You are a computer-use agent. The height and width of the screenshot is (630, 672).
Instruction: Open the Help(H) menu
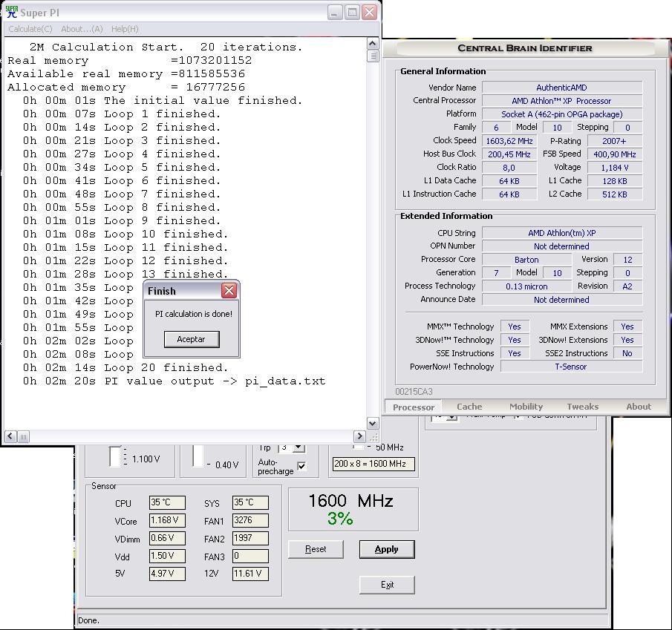click(125, 29)
